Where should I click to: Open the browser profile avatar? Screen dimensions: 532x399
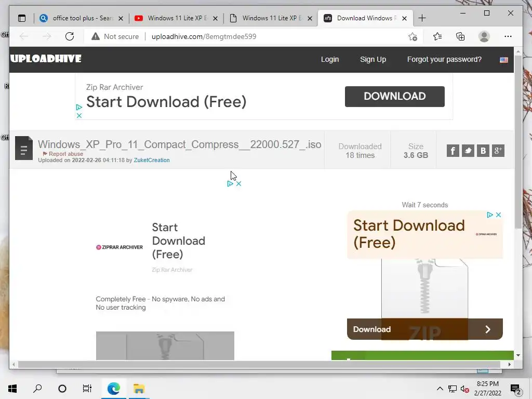[484, 37]
